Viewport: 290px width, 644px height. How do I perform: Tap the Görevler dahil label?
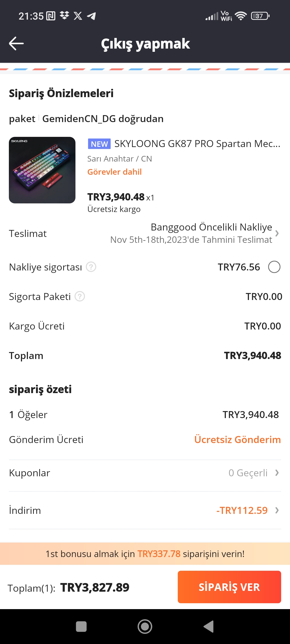(x=114, y=172)
